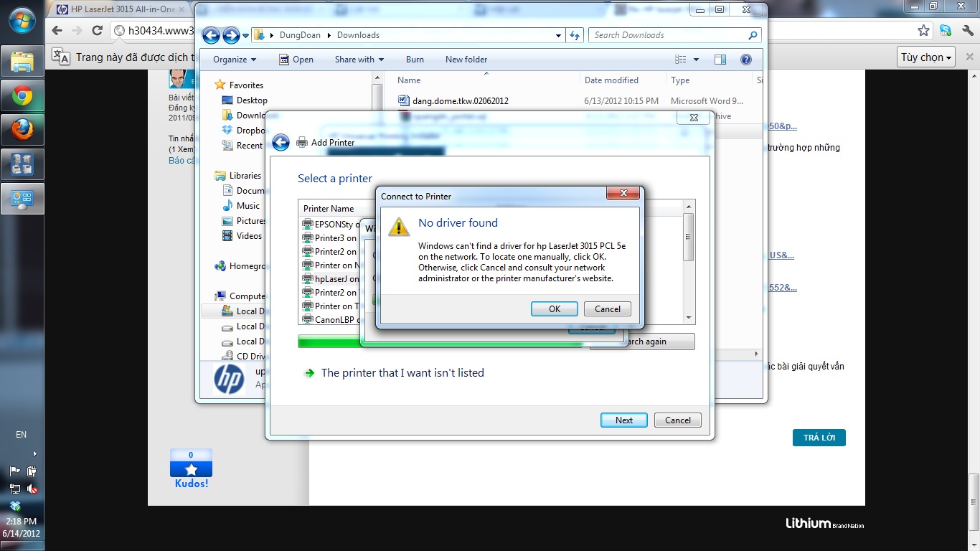Open Windows Explorer from the taskbar
The width and height of the screenshot is (980, 551).
click(22, 61)
